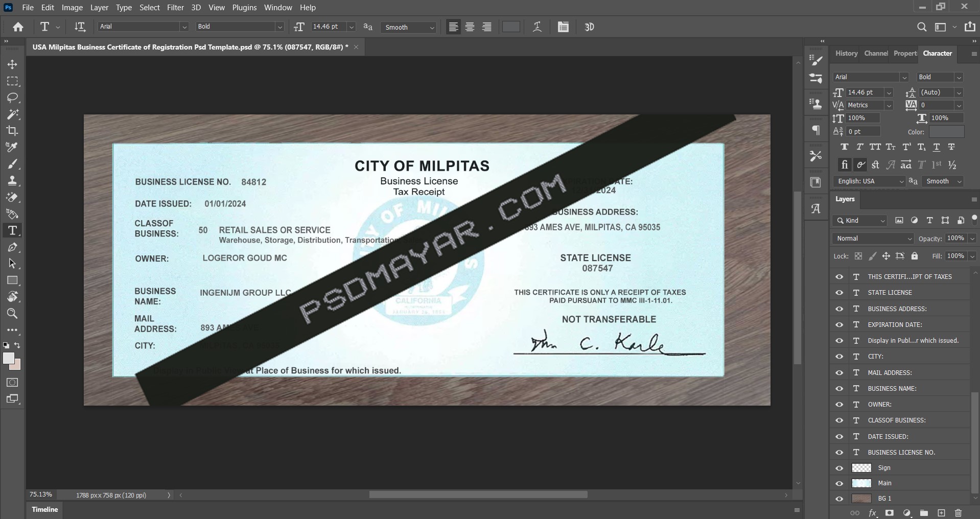Image resolution: width=980 pixels, height=519 pixels.
Task: Select the Clone Stamp tool
Action: (12, 180)
